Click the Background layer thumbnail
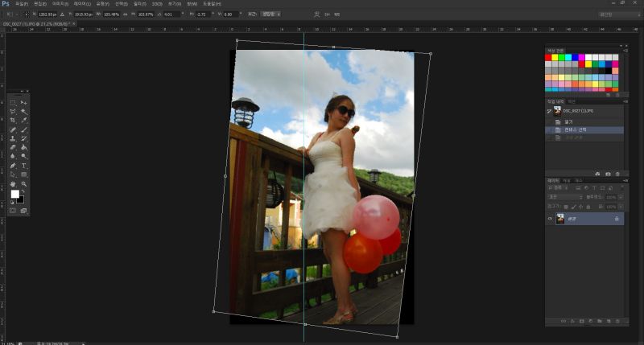Viewport: 644px width, 345px height. (560, 219)
